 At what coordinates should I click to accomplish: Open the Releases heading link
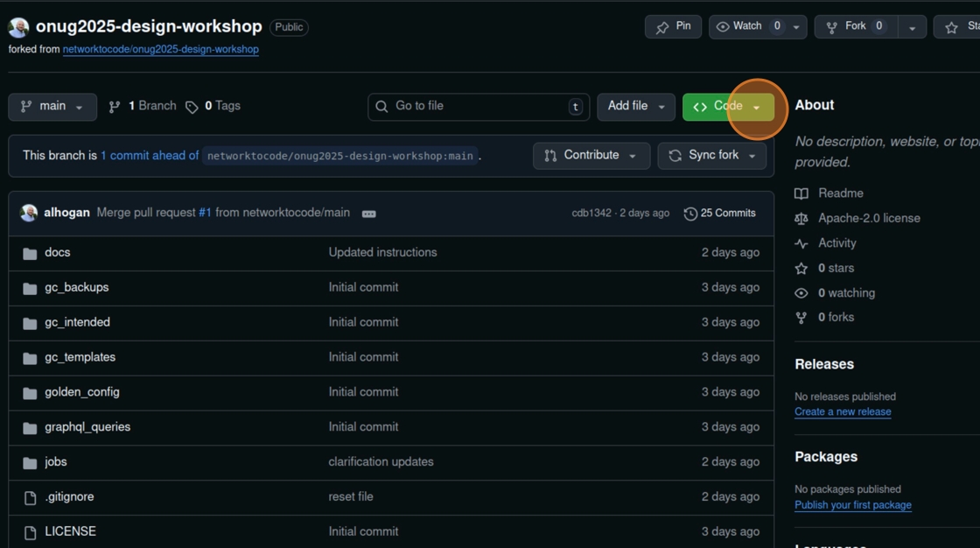pyautogui.click(x=823, y=364)
